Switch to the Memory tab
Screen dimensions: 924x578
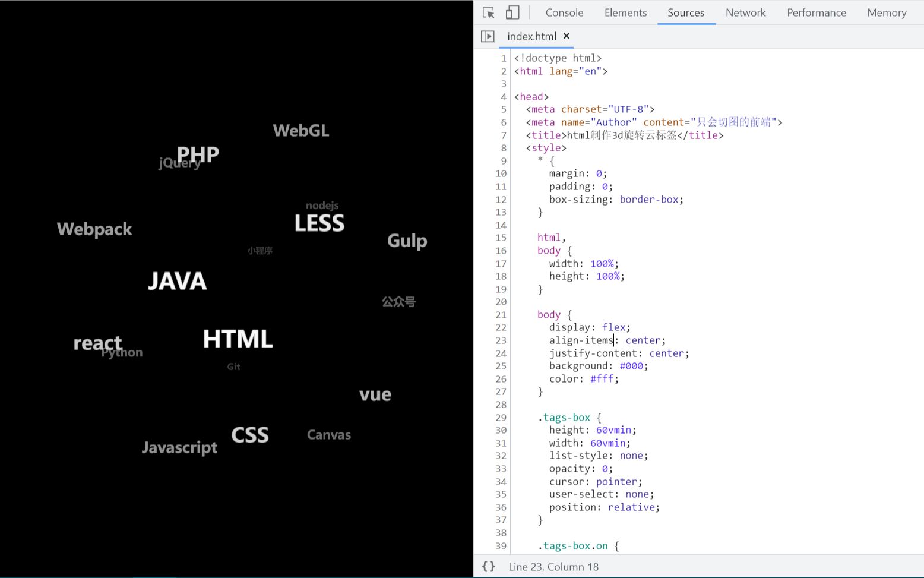point(887,12)
